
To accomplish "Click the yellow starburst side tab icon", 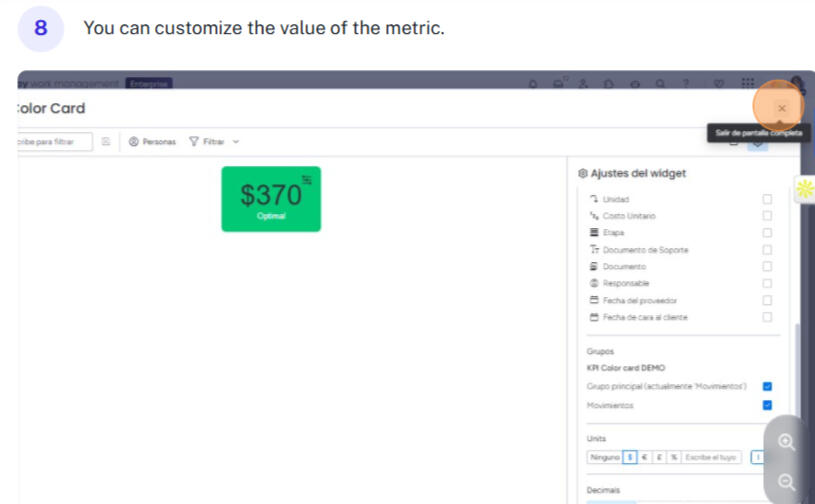I will click(x=805, y=188).
